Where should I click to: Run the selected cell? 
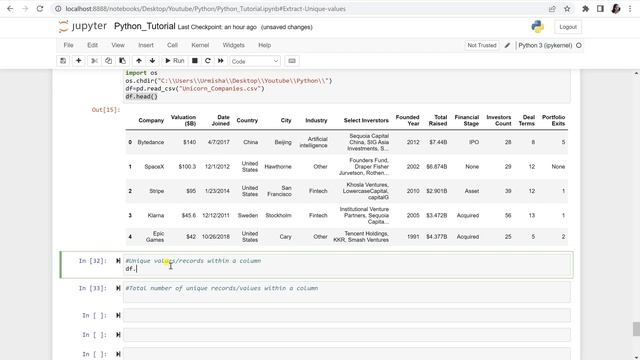coord(174,61)
